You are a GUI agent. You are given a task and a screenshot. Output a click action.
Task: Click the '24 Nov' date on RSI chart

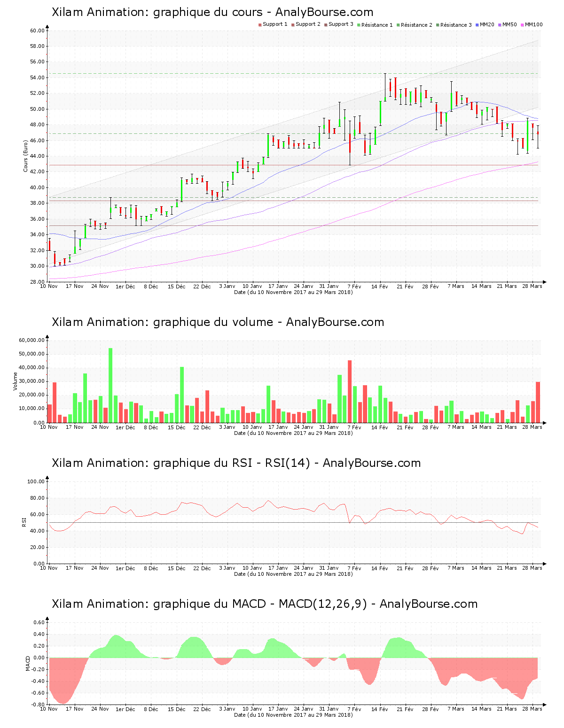pyautogui.click(x=100, y=568)
